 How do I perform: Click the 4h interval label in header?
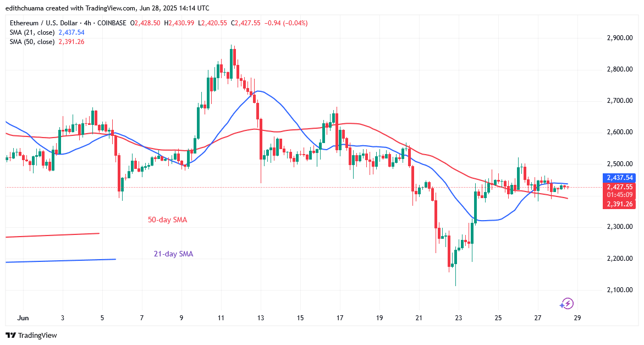click(87, 23)
